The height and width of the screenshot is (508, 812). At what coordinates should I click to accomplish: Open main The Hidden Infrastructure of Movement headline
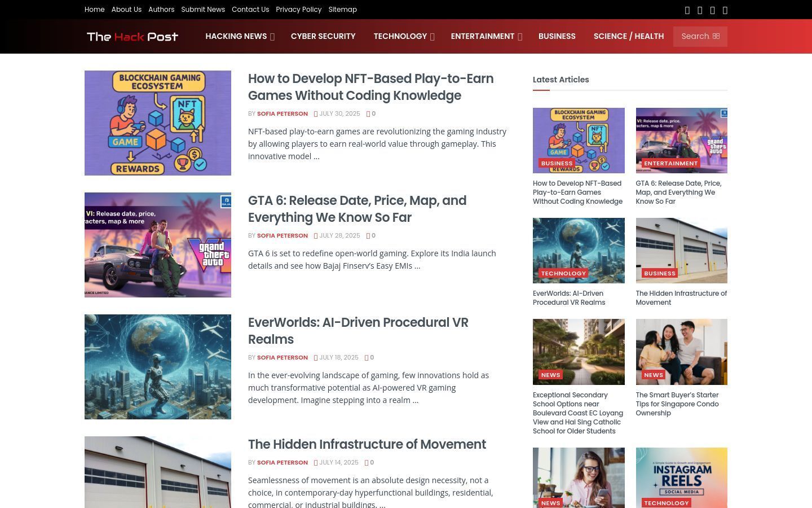367,444
